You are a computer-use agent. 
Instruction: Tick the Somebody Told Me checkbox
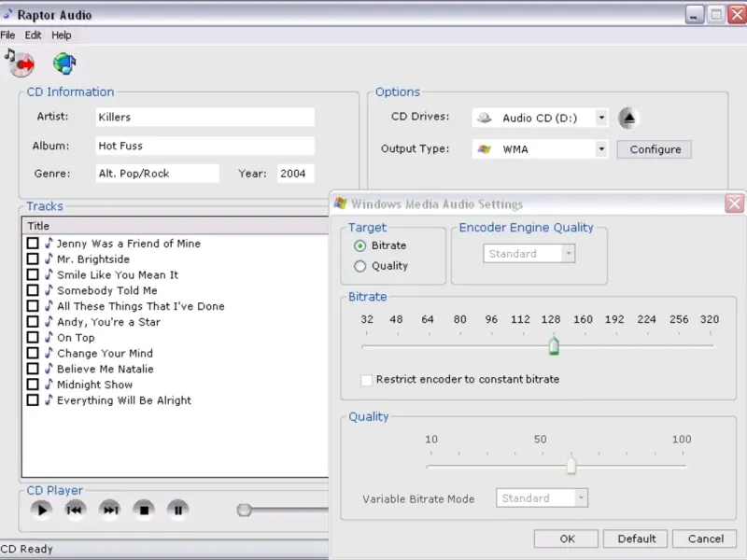(33, 290)
